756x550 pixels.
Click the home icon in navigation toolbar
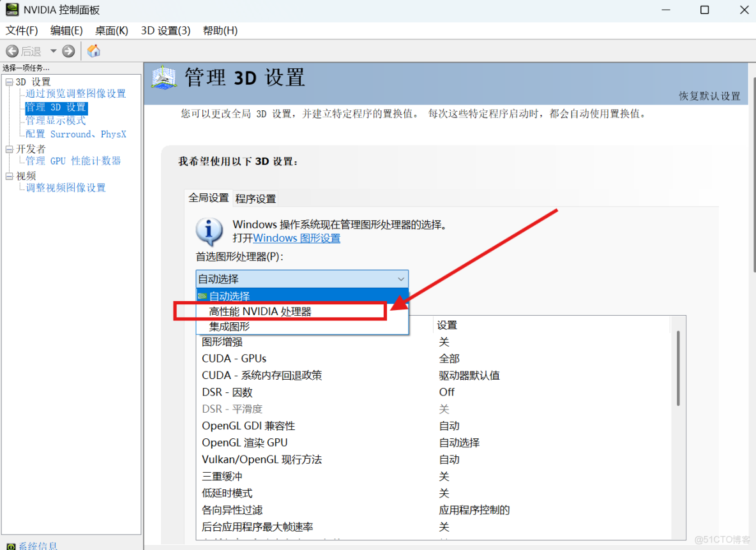point(93,51)
